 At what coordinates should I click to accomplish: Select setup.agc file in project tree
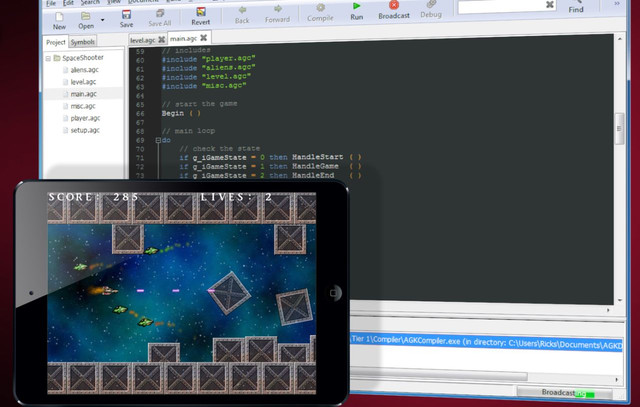85,130
